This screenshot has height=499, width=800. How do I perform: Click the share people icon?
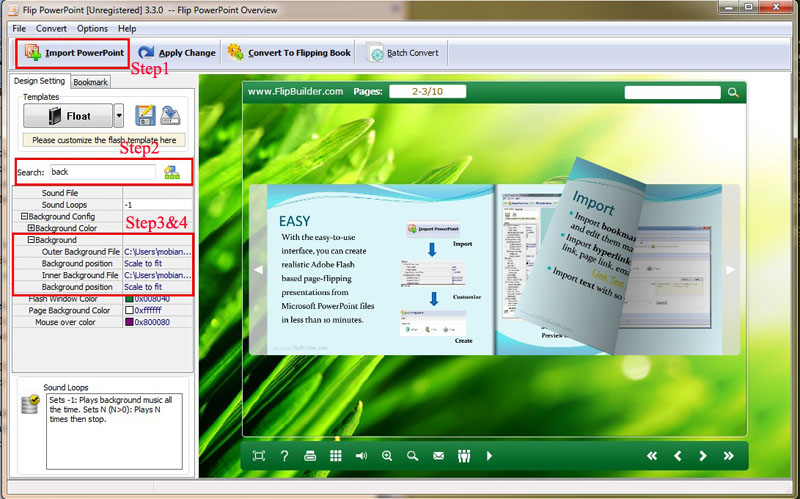464,456
